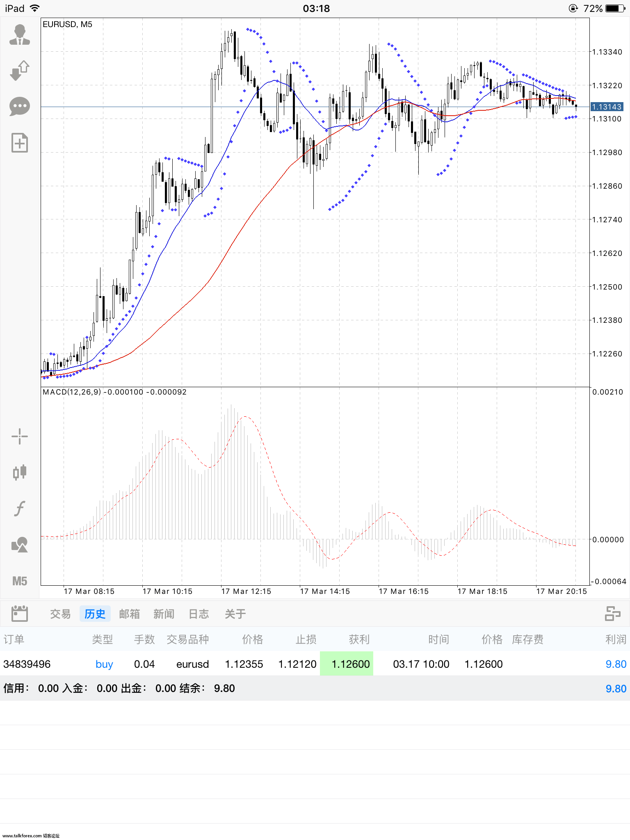Select the 历史 tab
This screenshot has height=840, width=630.
[95, 614]
